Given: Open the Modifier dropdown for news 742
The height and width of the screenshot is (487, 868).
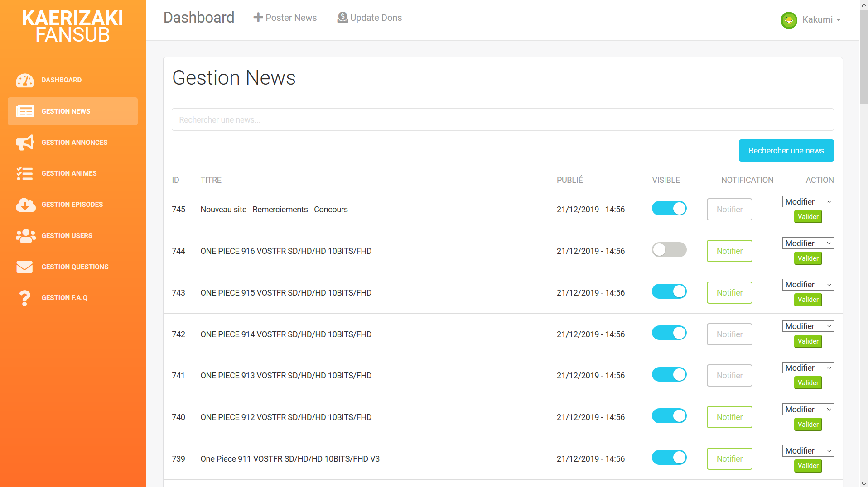Looking at the screenshot, I should point(808,326).
